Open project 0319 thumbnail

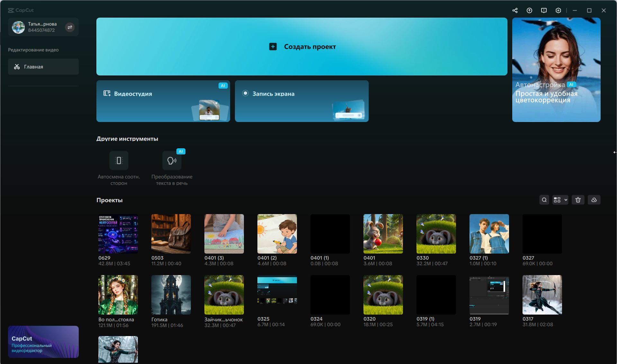click(489, 295)
